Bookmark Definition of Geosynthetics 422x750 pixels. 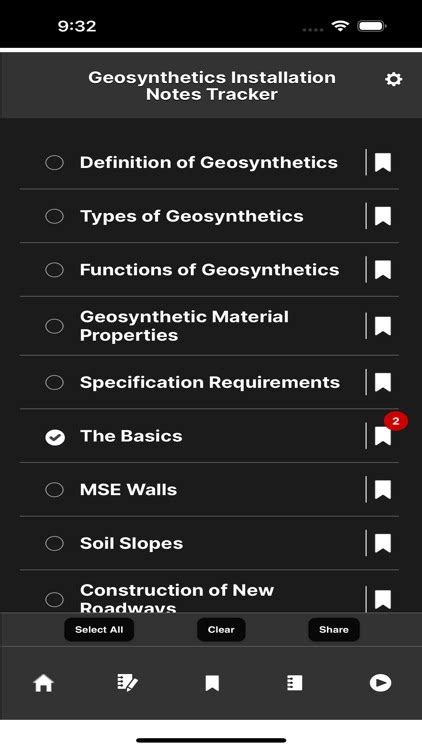pos(383,163)
